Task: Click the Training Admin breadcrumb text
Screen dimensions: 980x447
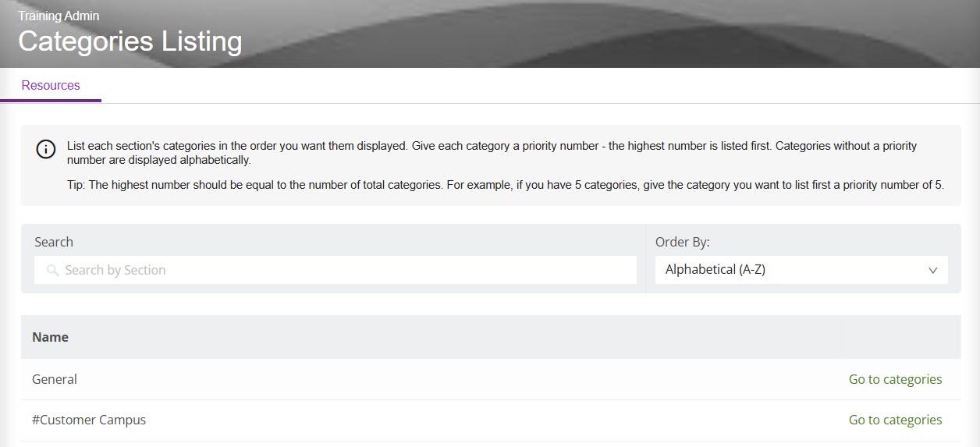Action: click(59, 16)
